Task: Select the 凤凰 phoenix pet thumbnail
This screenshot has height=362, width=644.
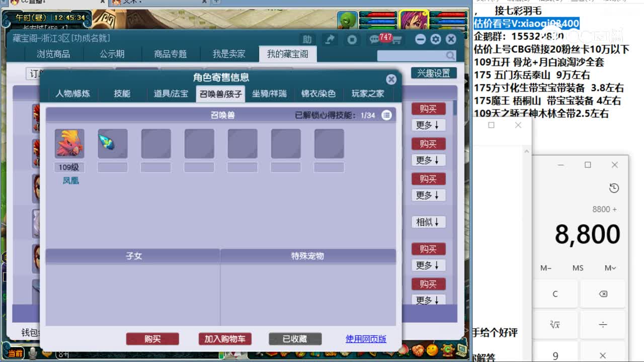Action: point(69,142)
